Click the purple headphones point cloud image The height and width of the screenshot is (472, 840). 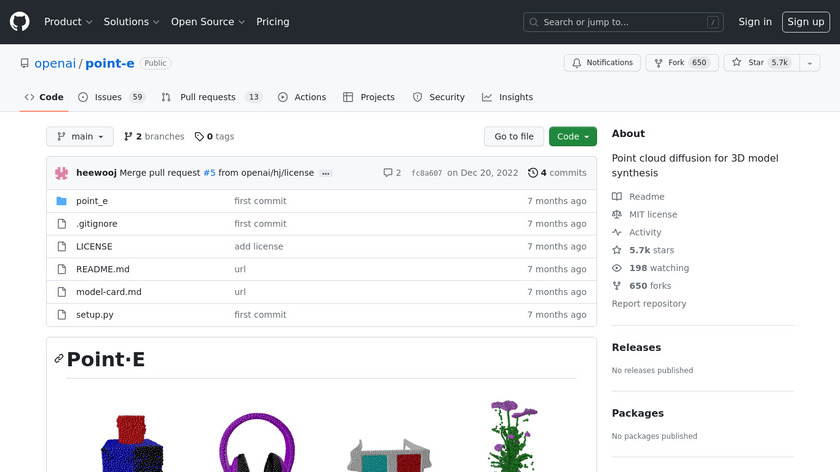257,443
